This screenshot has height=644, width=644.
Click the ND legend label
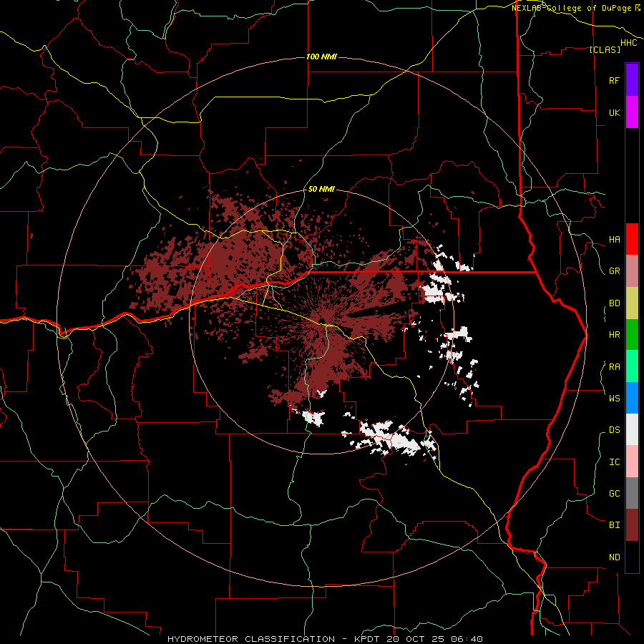pyautogui.click(x=614, y=557)
